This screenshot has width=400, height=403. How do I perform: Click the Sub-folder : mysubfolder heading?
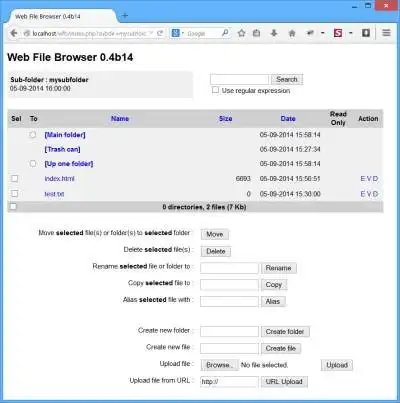(49, 80)
